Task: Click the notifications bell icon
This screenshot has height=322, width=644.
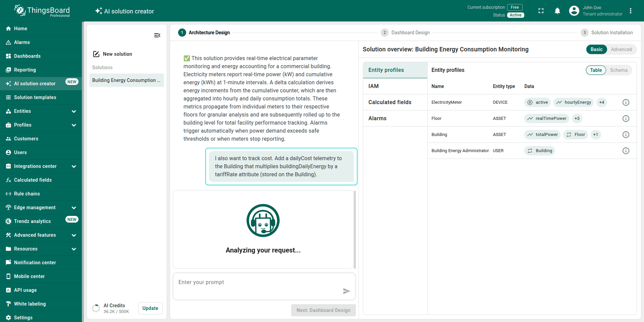Action: tap(557, 11)
